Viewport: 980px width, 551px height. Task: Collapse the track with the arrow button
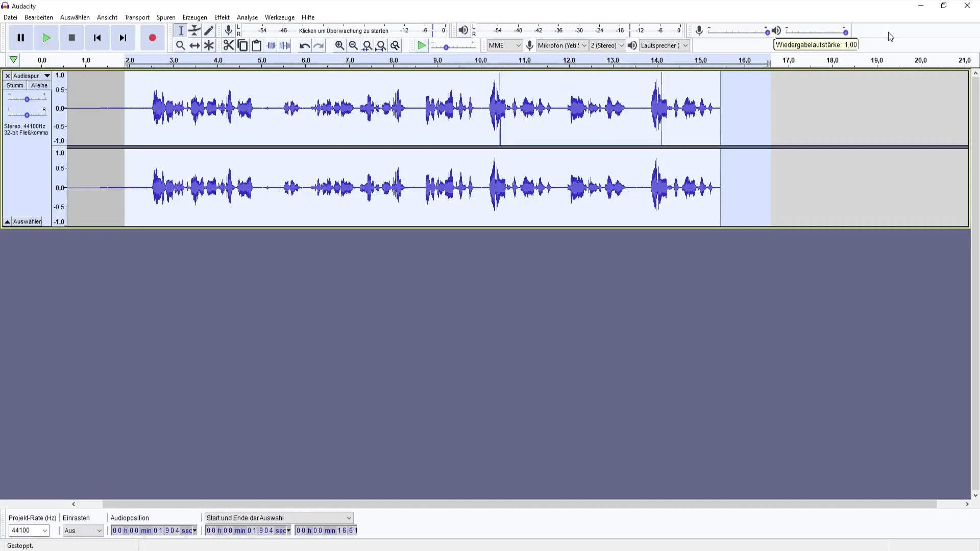(x=7, y=222)
